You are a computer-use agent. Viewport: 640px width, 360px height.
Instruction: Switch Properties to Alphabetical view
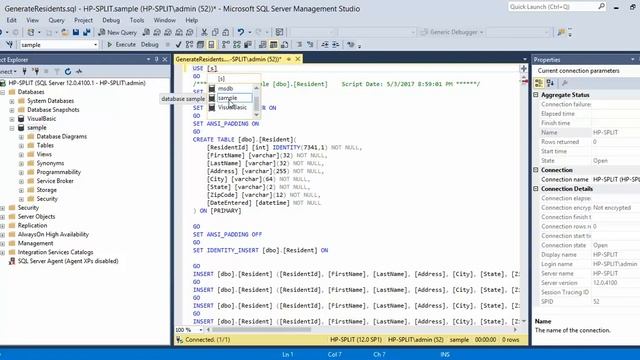pyautogui.click(x=550, y=83)
